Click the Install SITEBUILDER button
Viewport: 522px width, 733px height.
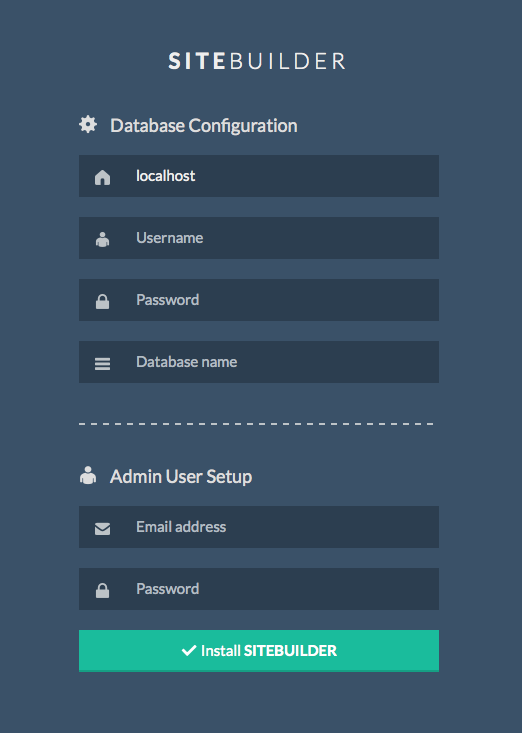point(259,651)
